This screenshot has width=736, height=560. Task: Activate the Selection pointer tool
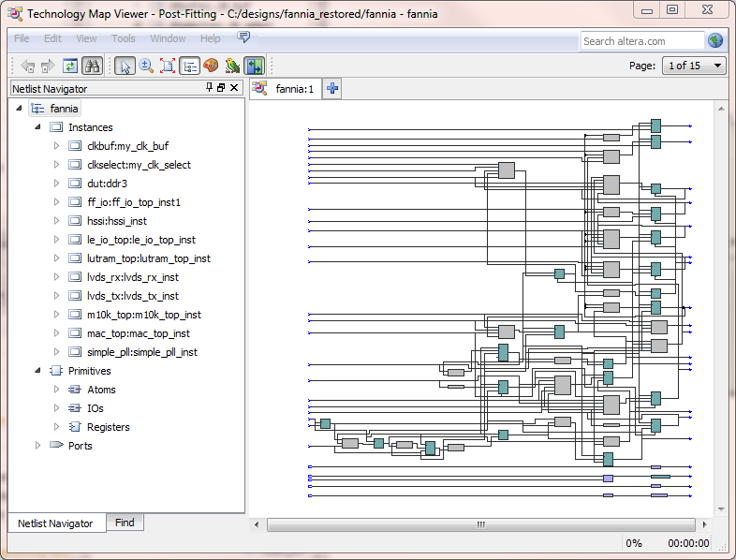(125, 66)
